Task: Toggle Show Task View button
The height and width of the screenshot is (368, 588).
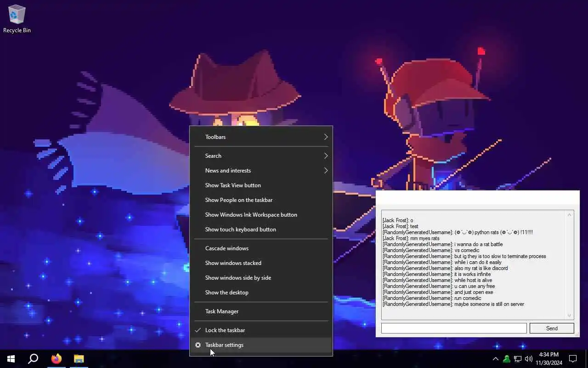Action: click(x=261, y=185)
